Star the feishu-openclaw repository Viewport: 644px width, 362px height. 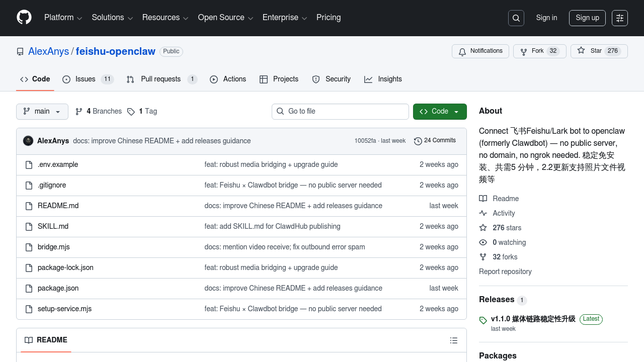(x=599, y=51)
